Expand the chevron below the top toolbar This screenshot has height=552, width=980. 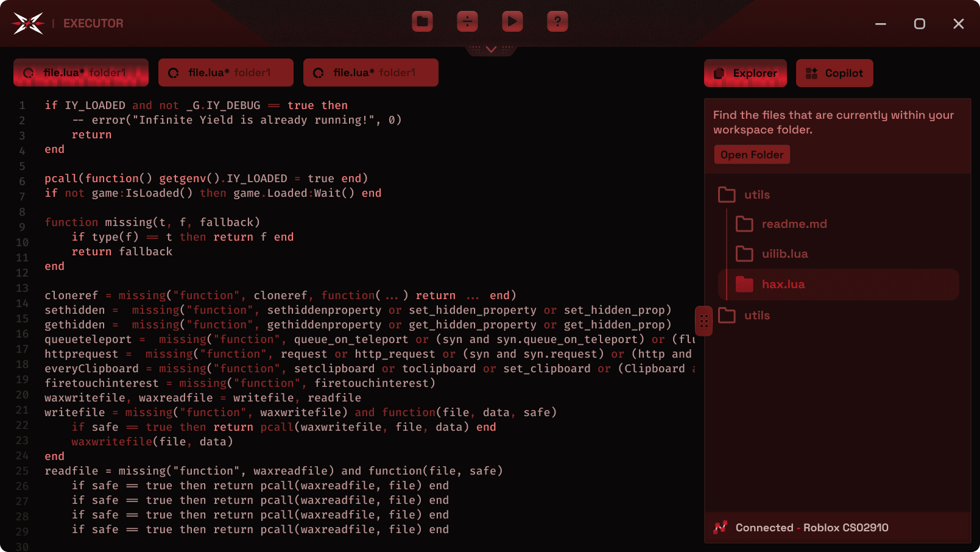491,49
